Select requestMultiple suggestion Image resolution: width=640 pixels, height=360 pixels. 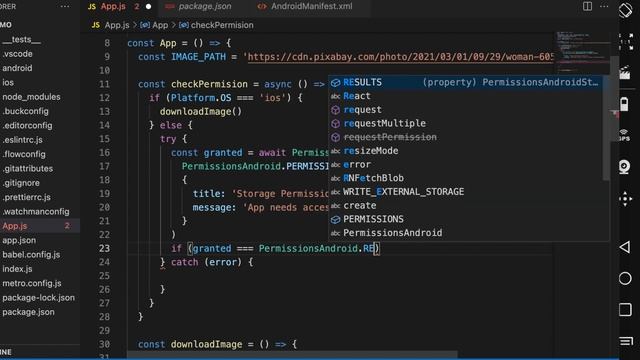click(x=465, y=123)
